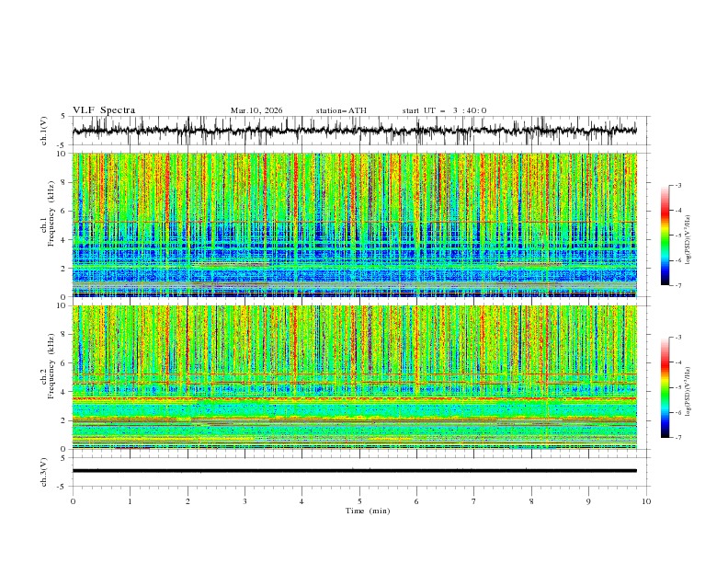
Task: Click the ch.1 spectrogram color scale bar
Action: pos(665,236)
